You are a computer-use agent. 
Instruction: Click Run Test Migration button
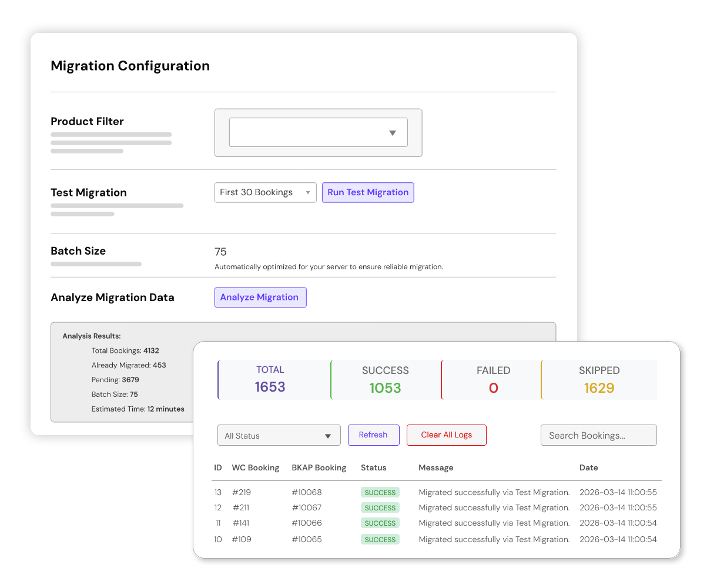[x=368, y=192]
